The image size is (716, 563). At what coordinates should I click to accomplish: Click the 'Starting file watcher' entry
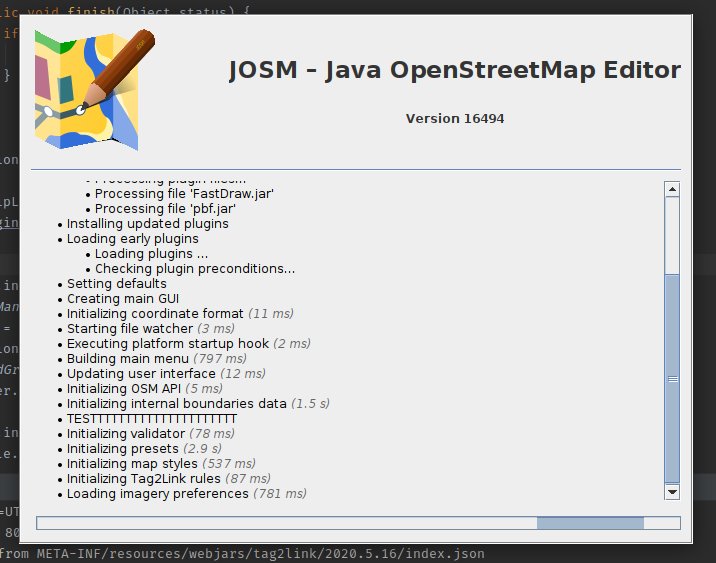point(151,329)
